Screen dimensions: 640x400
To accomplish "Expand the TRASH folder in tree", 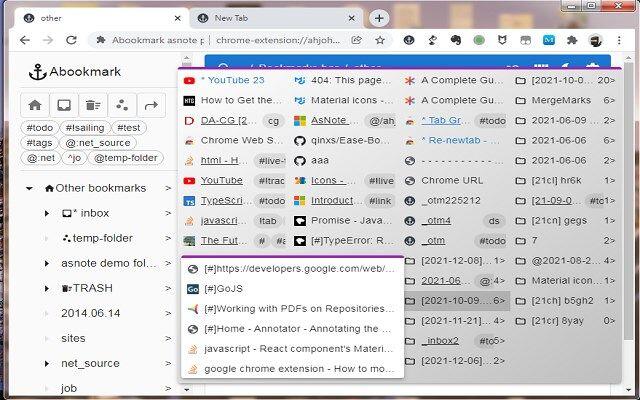I will point(46,288).
